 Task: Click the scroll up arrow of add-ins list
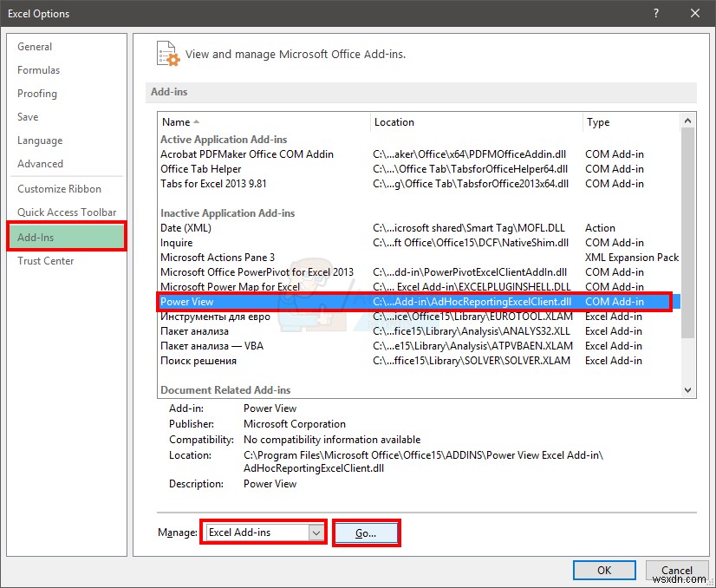click(x=687, y=121)
